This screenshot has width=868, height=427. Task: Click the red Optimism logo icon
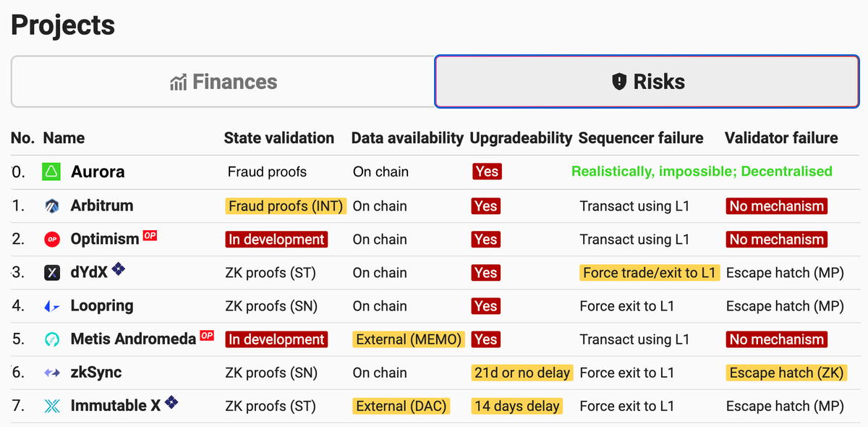[x=52, y=240]
